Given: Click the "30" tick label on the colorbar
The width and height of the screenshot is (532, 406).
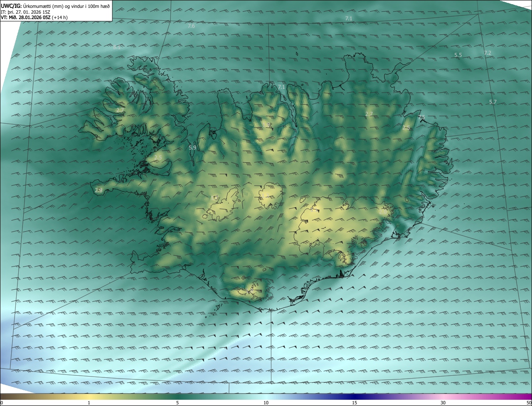Looking at the screenshot, I should click(x=443, y=403).
